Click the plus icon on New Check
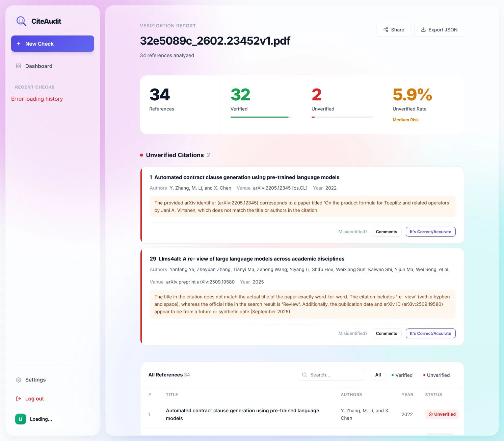This screenshot has height=441, width=504. (x=19, y=44)
